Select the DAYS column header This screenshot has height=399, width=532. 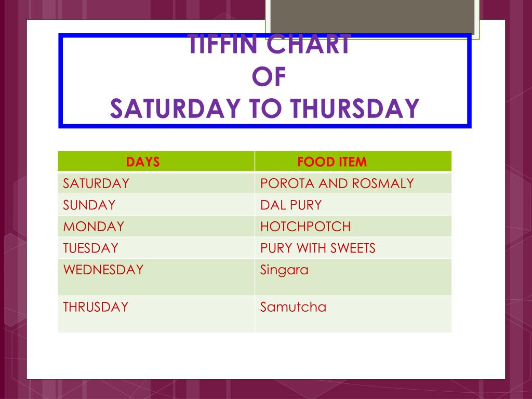click(156, 162)
